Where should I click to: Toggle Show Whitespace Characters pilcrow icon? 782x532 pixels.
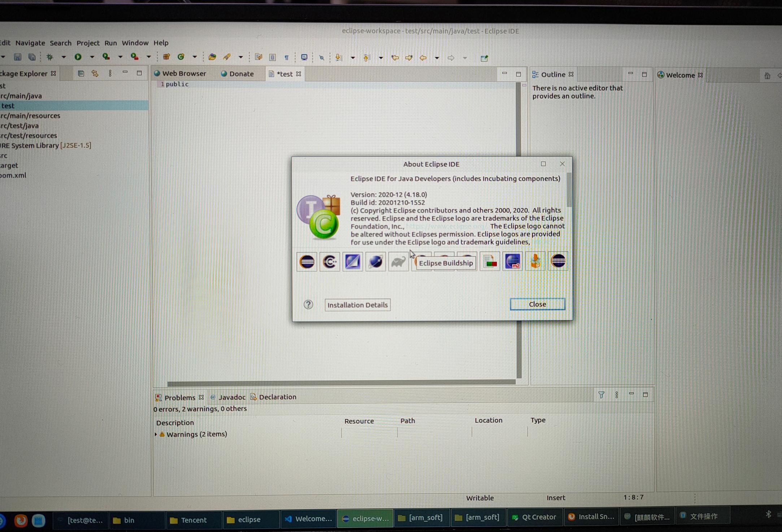[286, 57]
